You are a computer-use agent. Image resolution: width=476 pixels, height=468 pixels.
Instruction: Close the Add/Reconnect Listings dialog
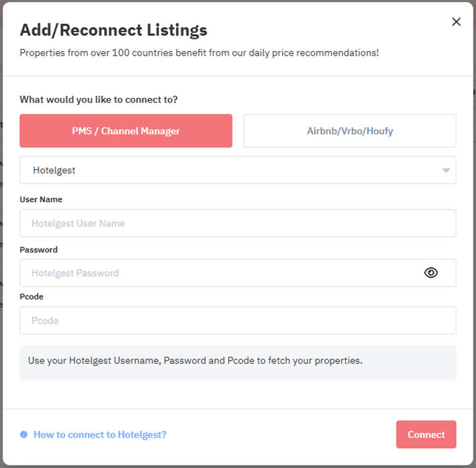click(x=456, y=22)
